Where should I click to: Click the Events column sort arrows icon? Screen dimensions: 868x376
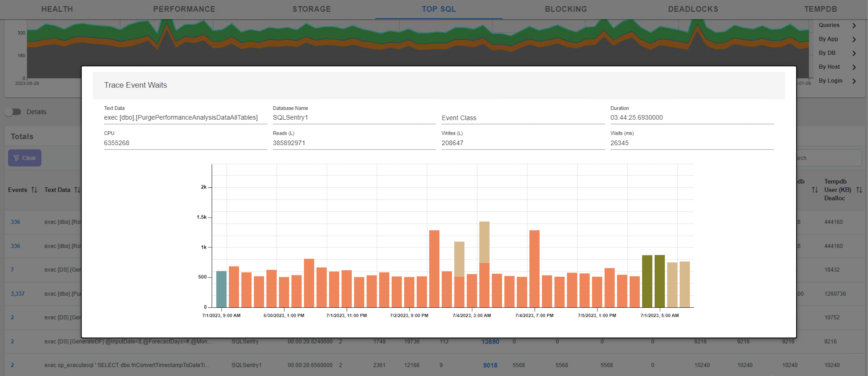pos(34,190)
